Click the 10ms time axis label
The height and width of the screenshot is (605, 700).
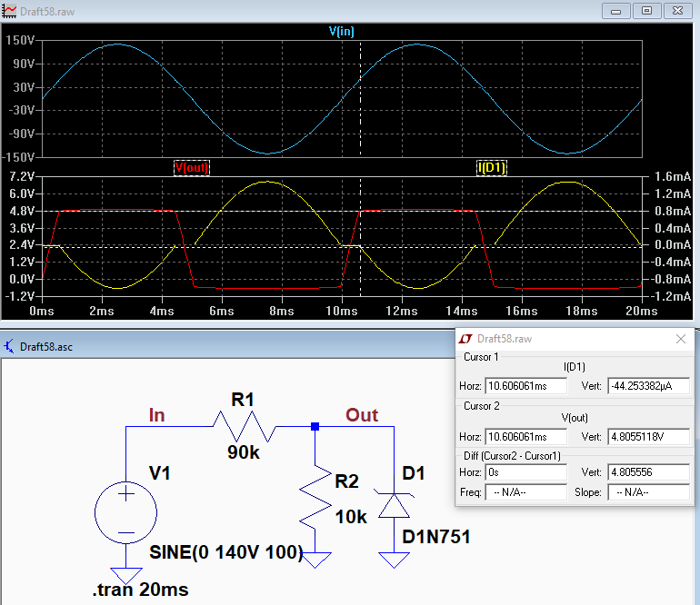(342, 311)
